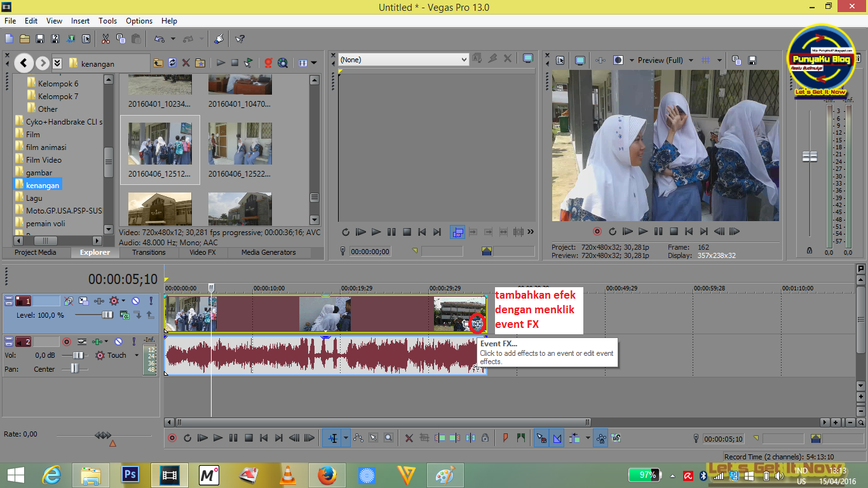This screenshot has width=868, height=488.
Task: Select the Zoom Edit tool in toolbar
Action: point(388,438)
